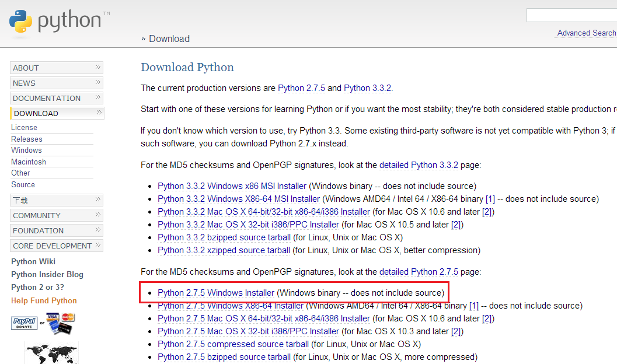Go to the License submenu link

pos(24,127)
